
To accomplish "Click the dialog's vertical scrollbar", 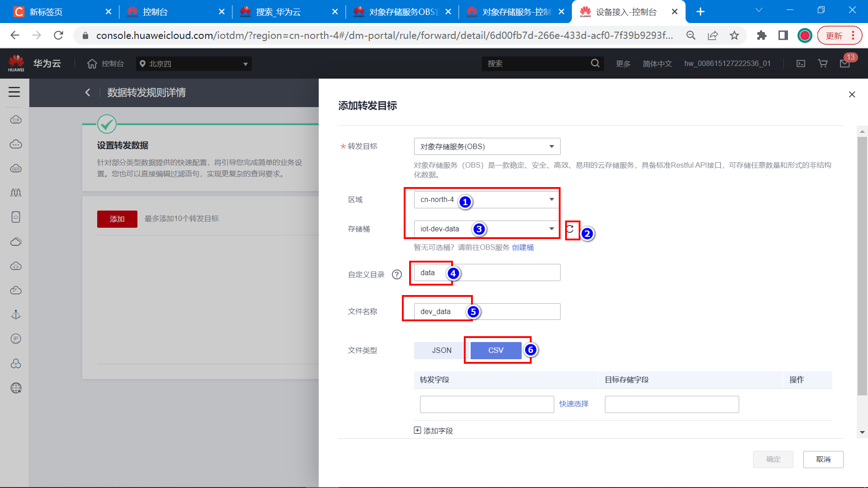I will tap(862, 267).
